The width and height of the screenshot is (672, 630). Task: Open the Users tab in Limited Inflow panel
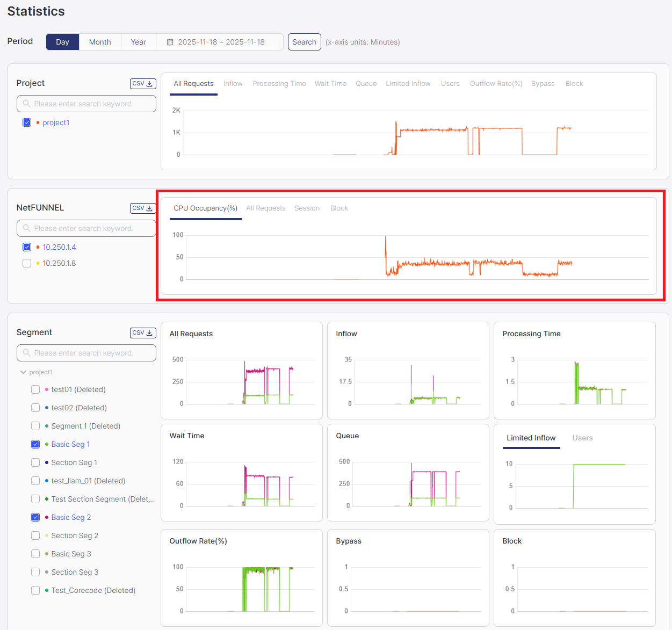(582, 438)
